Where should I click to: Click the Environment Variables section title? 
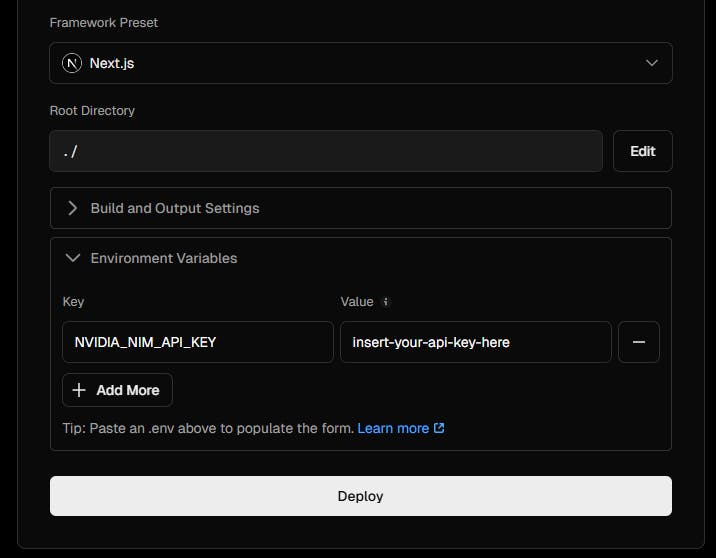(x=164, y=258)
